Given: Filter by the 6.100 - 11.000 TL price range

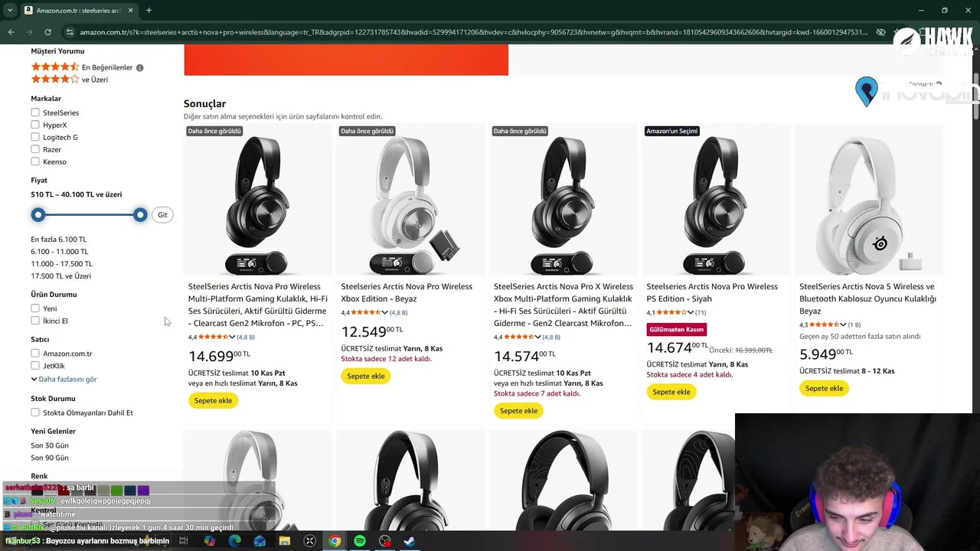Looking at the screenshot, I should tap(60, 251).
